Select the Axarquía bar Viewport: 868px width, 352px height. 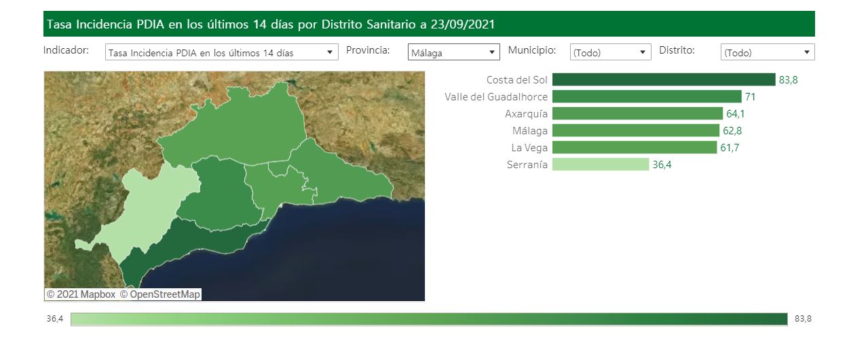[x=637, y=114]
